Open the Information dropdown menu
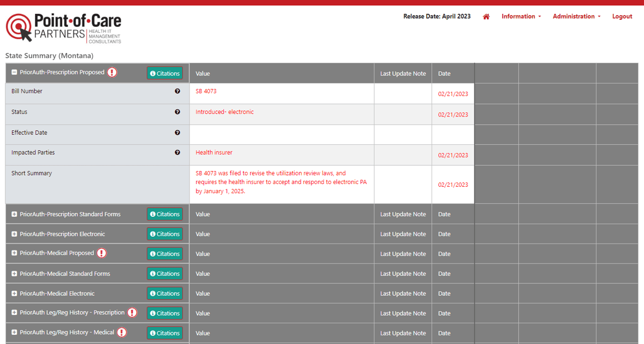 [521, 17]
